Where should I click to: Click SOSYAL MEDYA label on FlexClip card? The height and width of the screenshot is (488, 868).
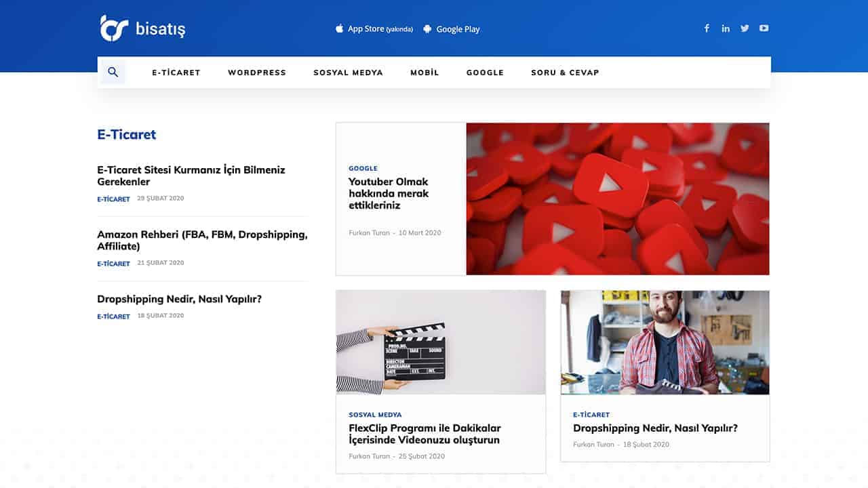point(375,414)
